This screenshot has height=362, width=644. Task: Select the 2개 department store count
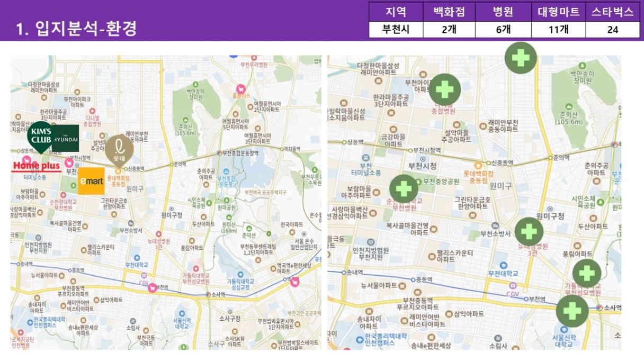click(450, 30)
